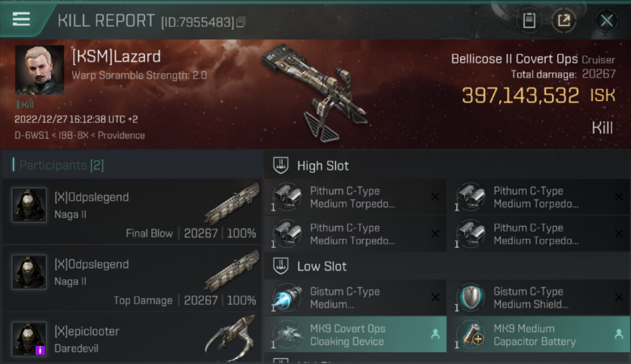Screen dimensions: 631x364
Task: Open the hamburger menu icon
Action: 21,19
